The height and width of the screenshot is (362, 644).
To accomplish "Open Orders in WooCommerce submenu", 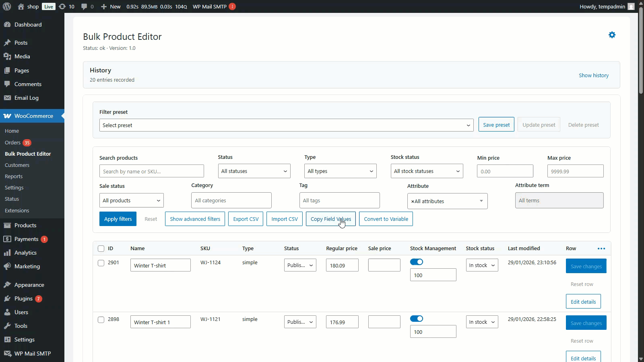I will point(12,142).
